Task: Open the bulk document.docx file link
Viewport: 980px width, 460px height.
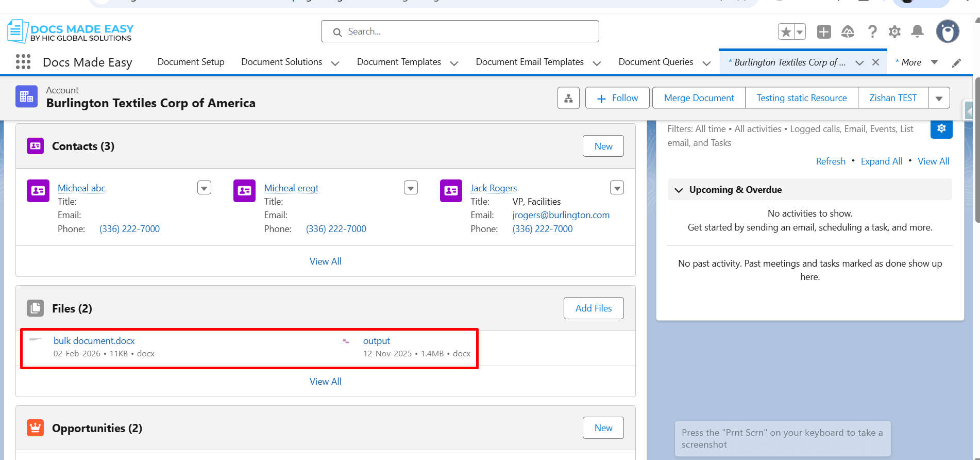Action: [x=94, y=341]
